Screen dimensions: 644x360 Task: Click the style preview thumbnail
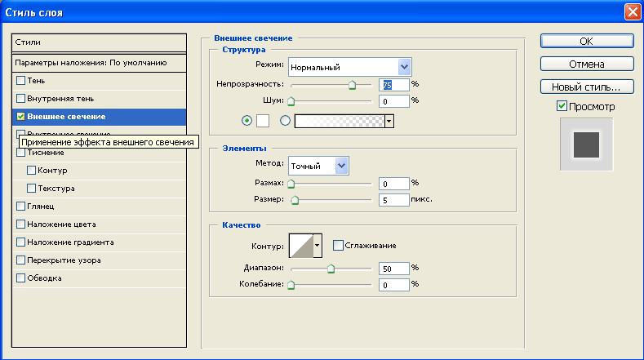585,144
